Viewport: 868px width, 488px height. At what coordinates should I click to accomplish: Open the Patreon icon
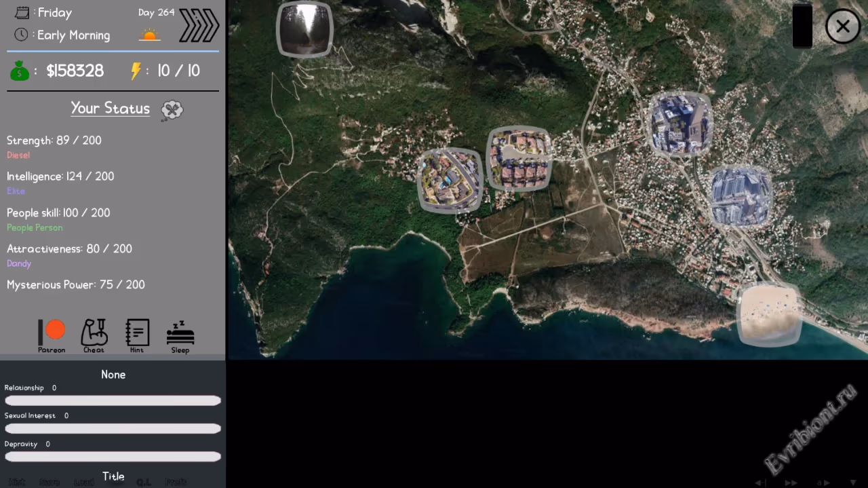click(x=52, y=335)
